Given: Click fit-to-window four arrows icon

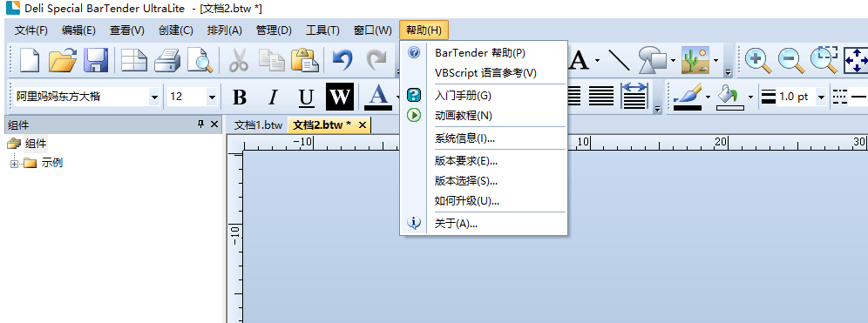Looking at the screenshot, I should tap(855, 60).
